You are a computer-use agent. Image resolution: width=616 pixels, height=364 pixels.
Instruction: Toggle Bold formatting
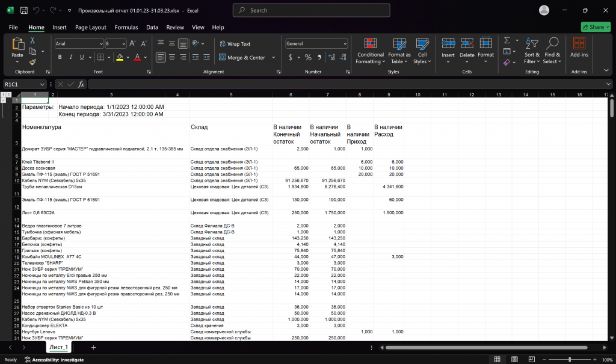(60, 57)
